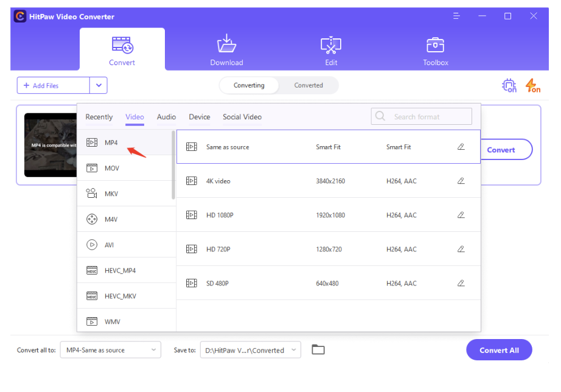Edit the 4K video preset settings
The image size is (561, 392).
[461, 181]
